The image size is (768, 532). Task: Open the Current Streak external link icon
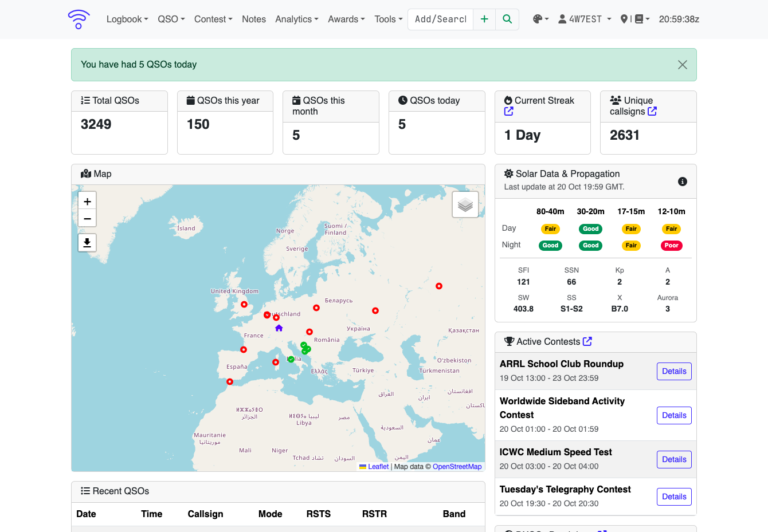pos(509,112)
